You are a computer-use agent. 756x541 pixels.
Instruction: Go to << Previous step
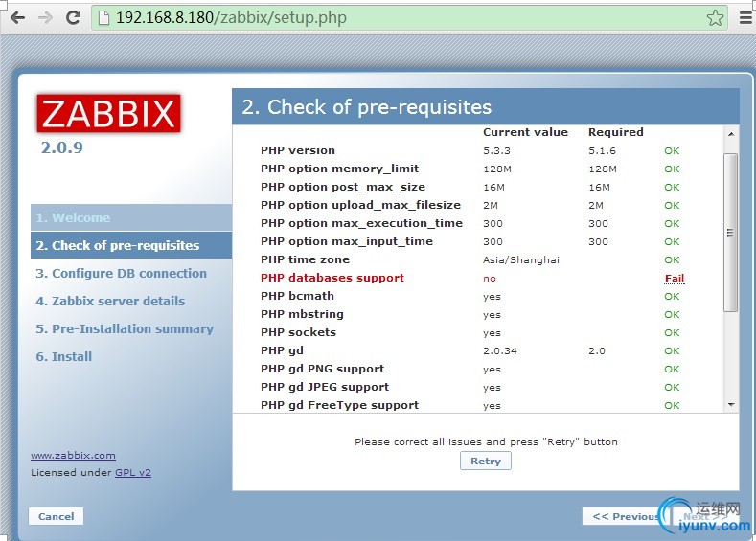click(626, 516)
